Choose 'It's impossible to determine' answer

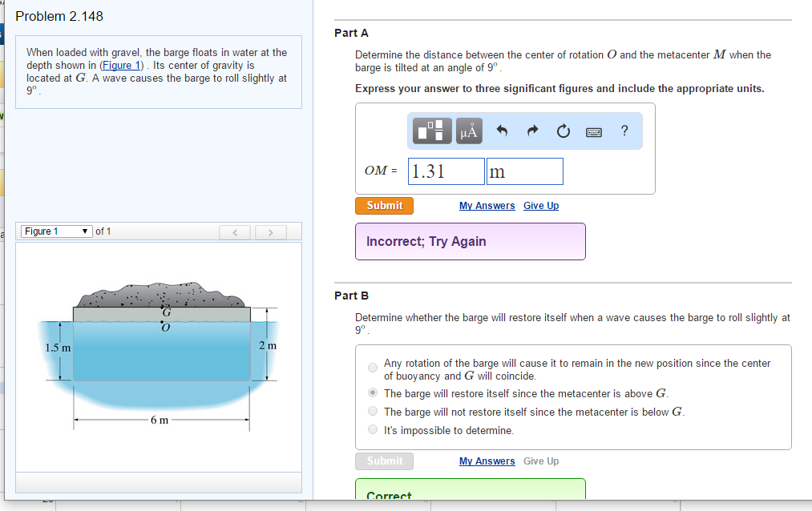(x=373, y=430)
